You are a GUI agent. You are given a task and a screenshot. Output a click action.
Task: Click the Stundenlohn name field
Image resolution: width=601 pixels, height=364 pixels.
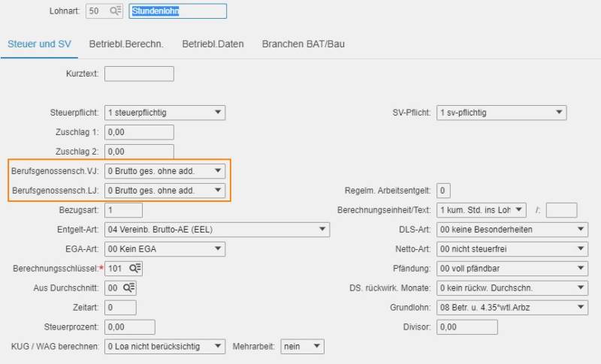178,11
